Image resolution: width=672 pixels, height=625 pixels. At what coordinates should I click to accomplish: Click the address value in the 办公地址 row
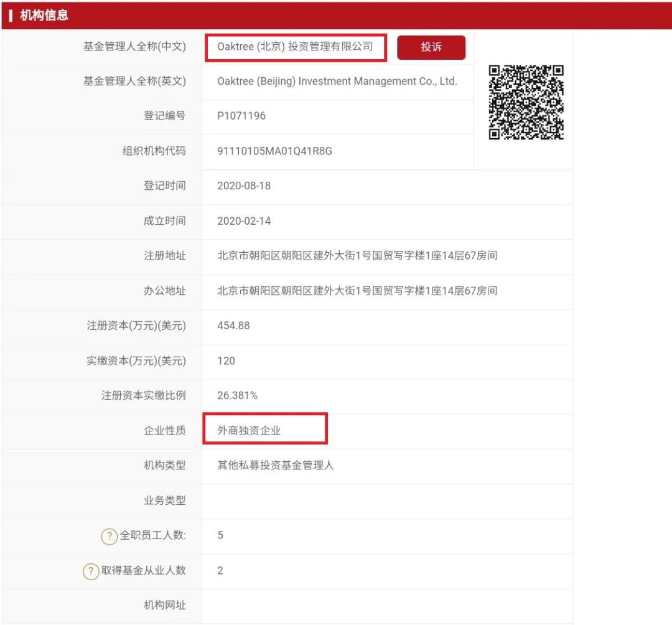coord(357,291)
